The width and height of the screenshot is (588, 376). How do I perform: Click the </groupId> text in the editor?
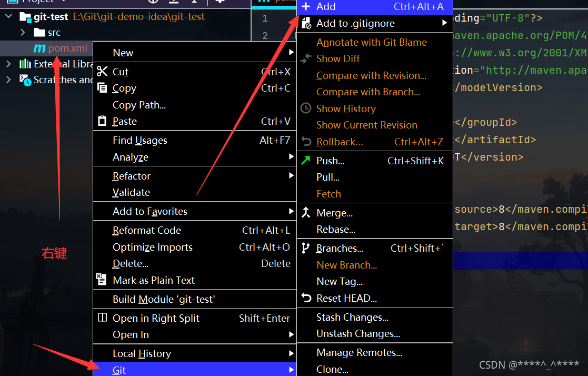click(x=486, y=122)
